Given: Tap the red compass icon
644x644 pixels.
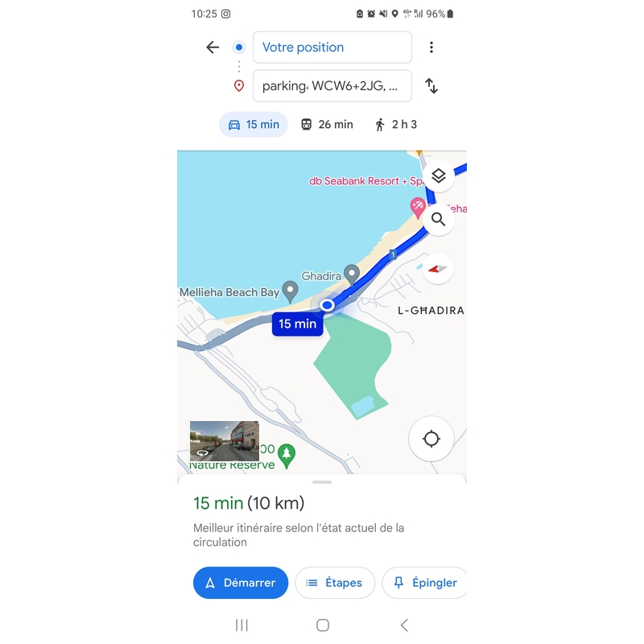Looking at the screenshot, I should point(438,269).
